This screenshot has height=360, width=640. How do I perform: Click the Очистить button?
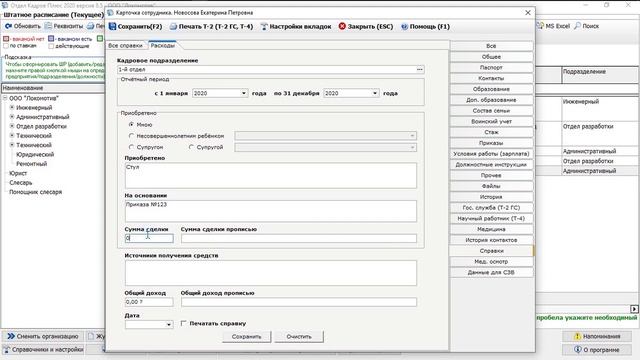(x=299, y=337)
